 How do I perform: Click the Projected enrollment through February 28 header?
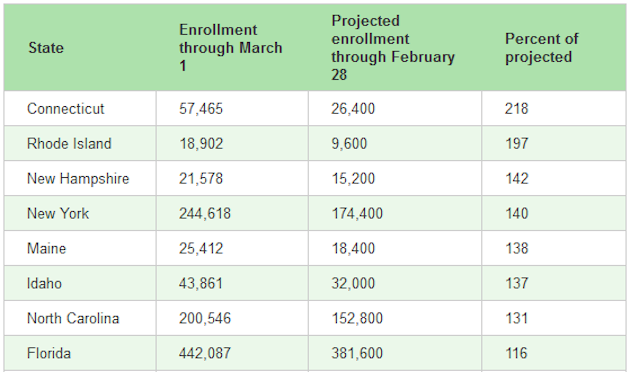(x=393, y=48)
